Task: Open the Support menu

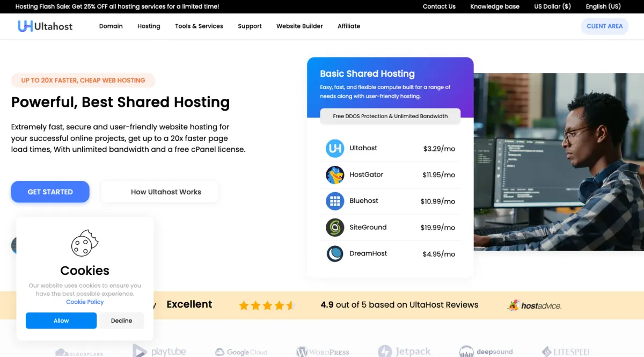Action: [250, 26]
